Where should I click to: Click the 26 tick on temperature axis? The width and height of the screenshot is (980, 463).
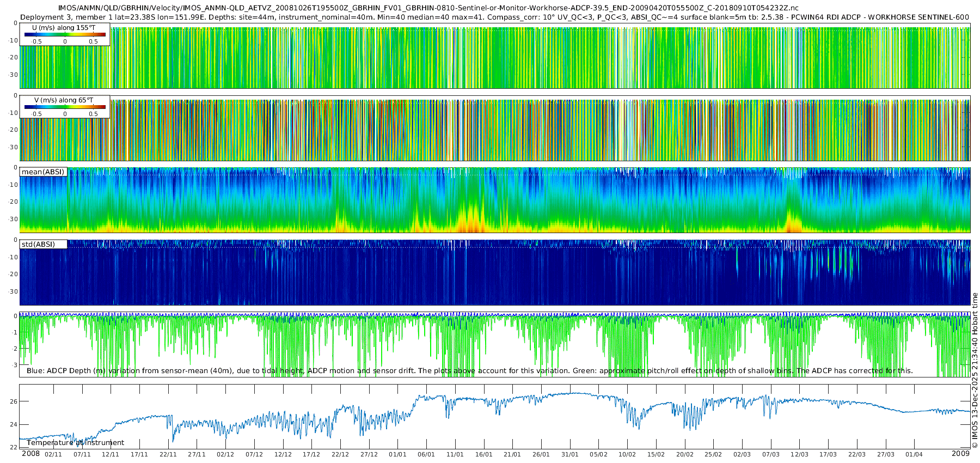point(14,401)
